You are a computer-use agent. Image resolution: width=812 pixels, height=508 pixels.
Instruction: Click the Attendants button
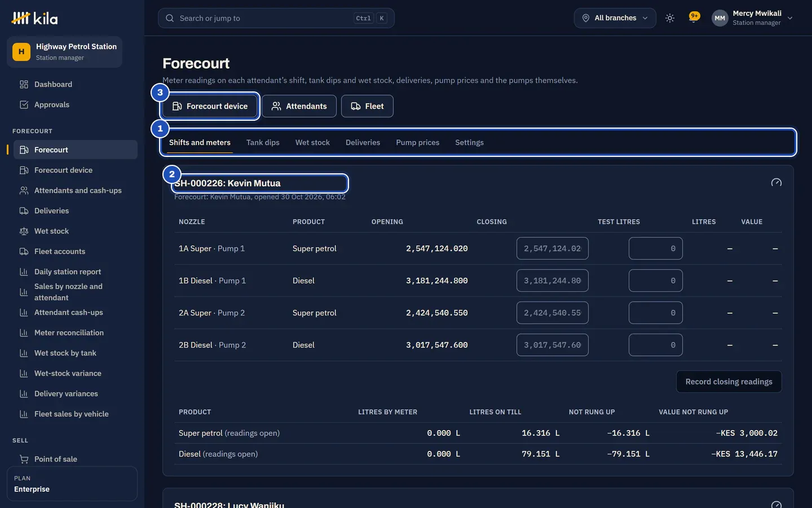[299, 106]
